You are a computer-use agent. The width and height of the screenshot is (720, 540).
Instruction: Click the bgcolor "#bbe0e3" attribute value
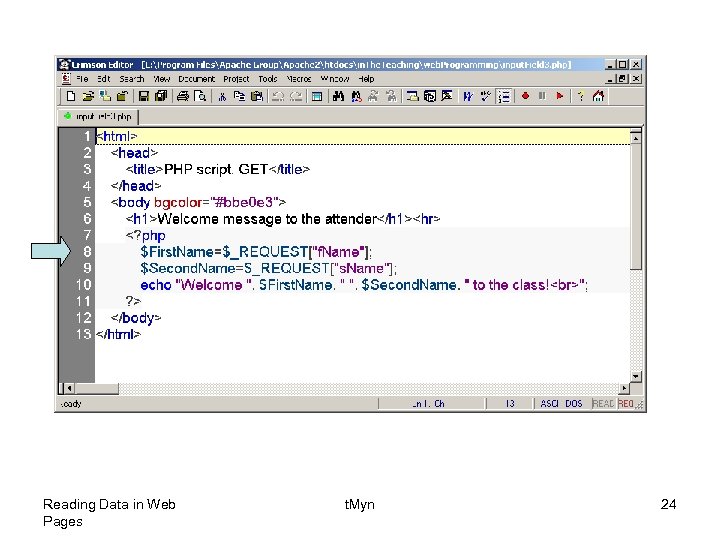pos(242,202)
